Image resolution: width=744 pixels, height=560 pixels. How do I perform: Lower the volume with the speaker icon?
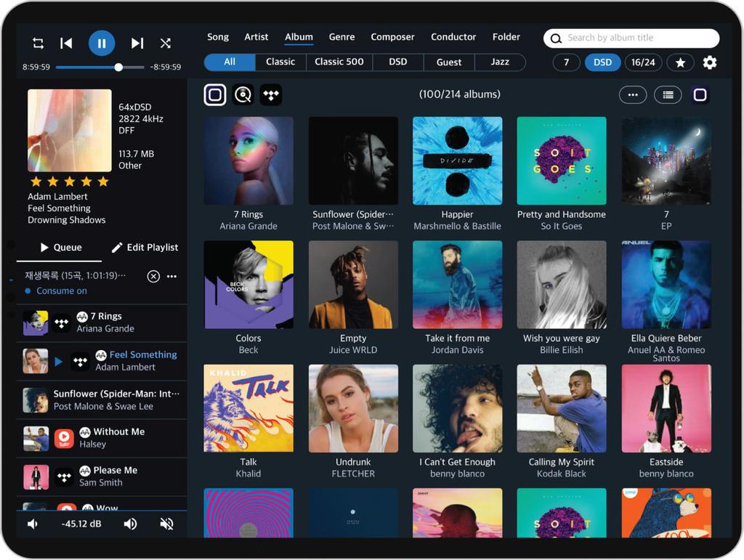click(32, 524)
